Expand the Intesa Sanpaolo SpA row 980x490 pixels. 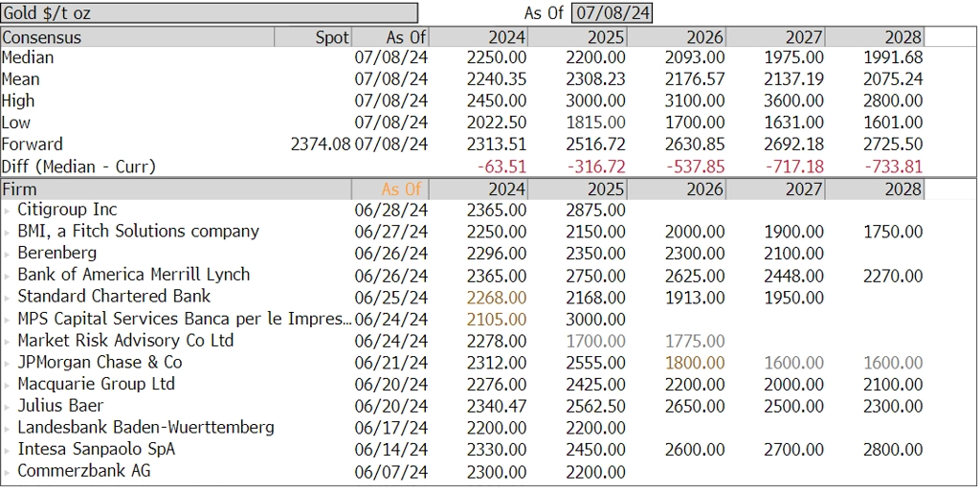[7, 450]
